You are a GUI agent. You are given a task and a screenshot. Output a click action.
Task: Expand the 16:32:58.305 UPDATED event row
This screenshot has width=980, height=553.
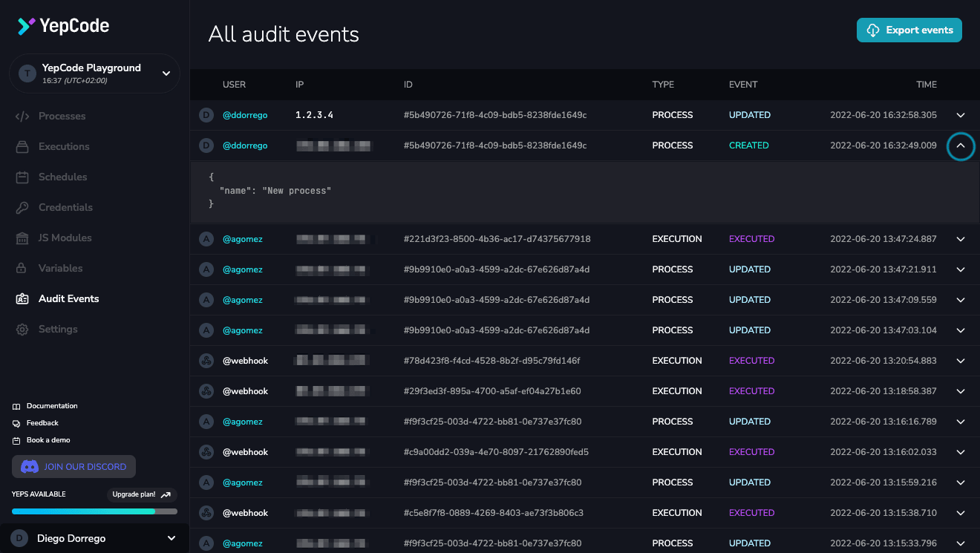click(961, 116)
